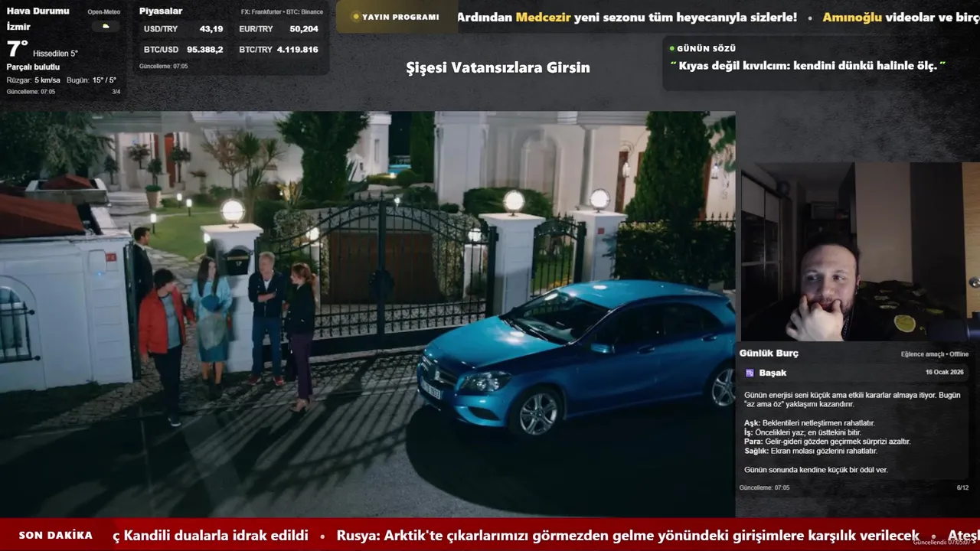Click the Kandili dualarla idrak edildi headline
Viewport: 980px width, 551px height.
[211, 536]
